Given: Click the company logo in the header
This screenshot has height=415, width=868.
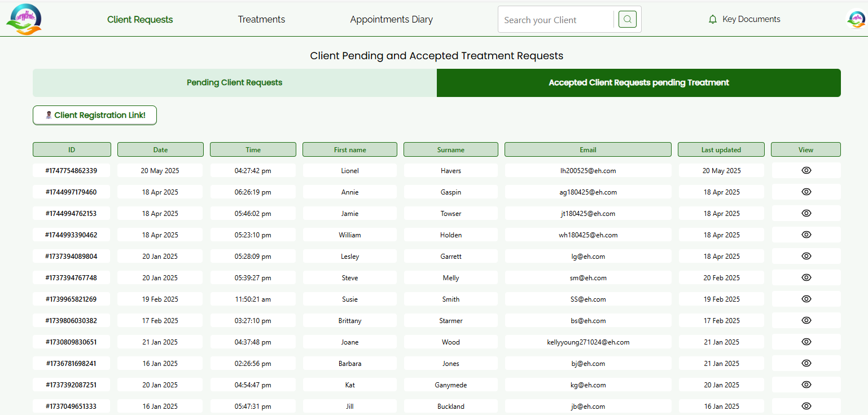Looking at the screenshot, I should [x=24, y=19].
